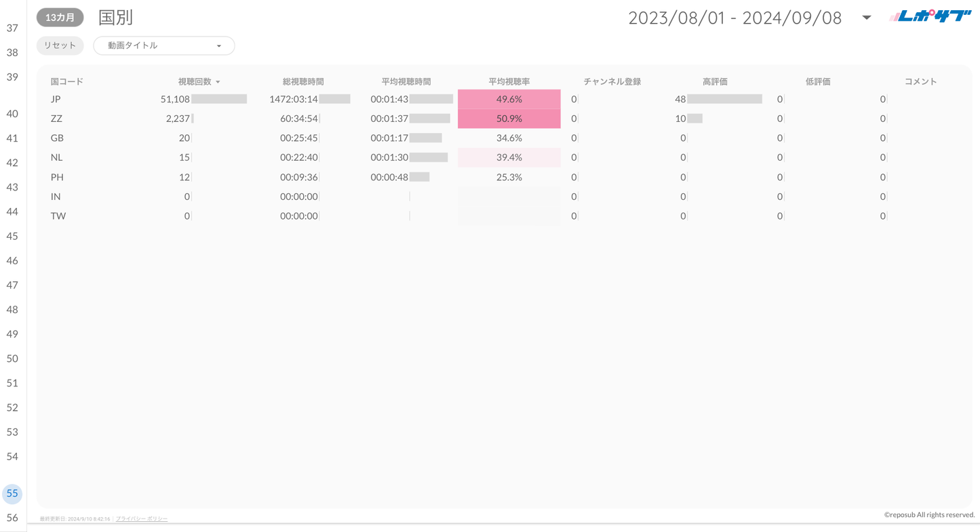Click average watch time 00:01:43

(x=389, y=99)
